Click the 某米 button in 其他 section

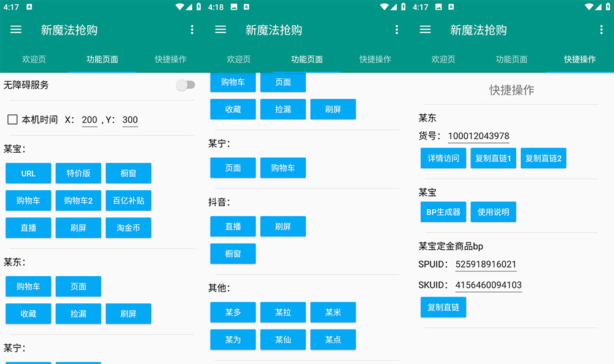pyautogui.click(x=333, y=312)
